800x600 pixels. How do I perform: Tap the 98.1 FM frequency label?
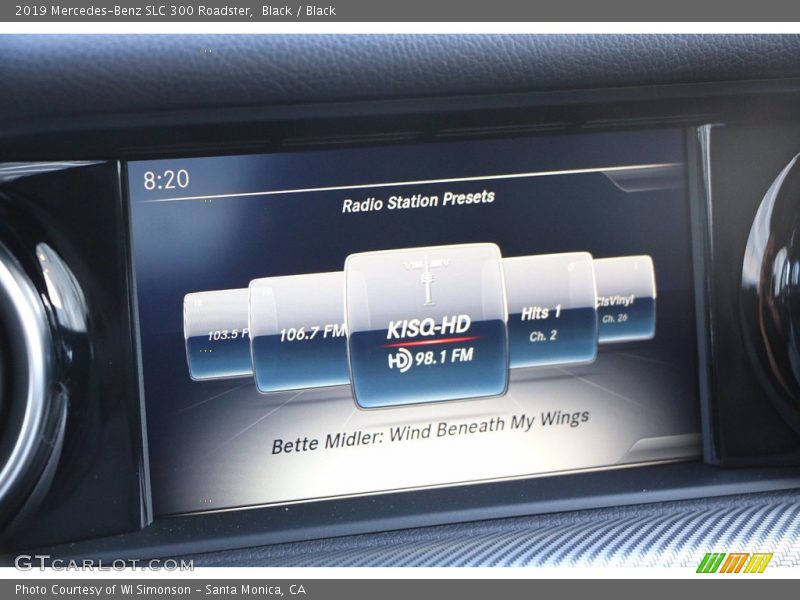445,357
